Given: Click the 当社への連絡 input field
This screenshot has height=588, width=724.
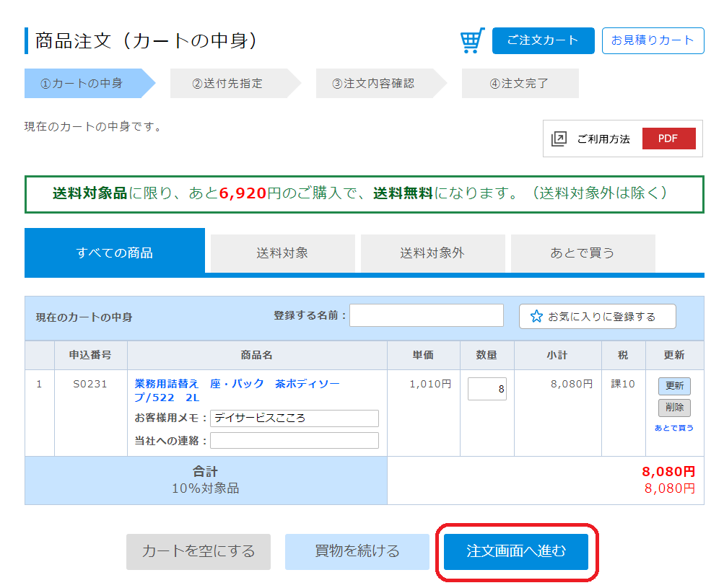Looking at the screenshot, I should click(x=294, y=441).
